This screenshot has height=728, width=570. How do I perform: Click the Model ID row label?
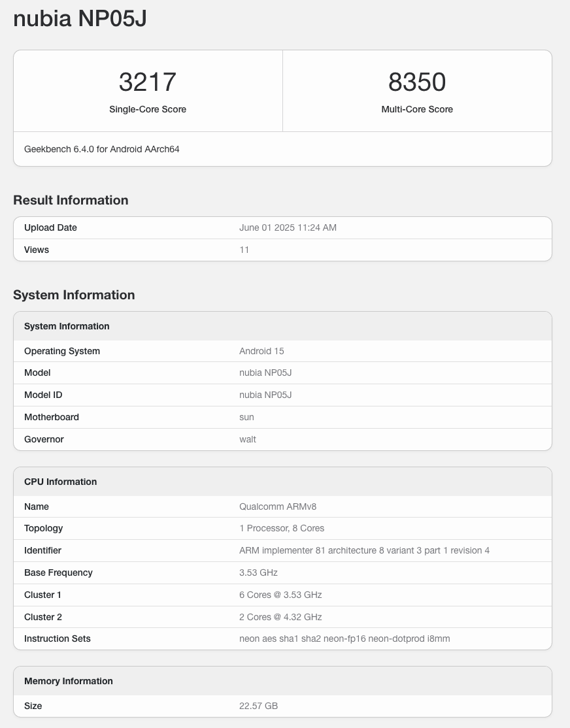(43, 395)
